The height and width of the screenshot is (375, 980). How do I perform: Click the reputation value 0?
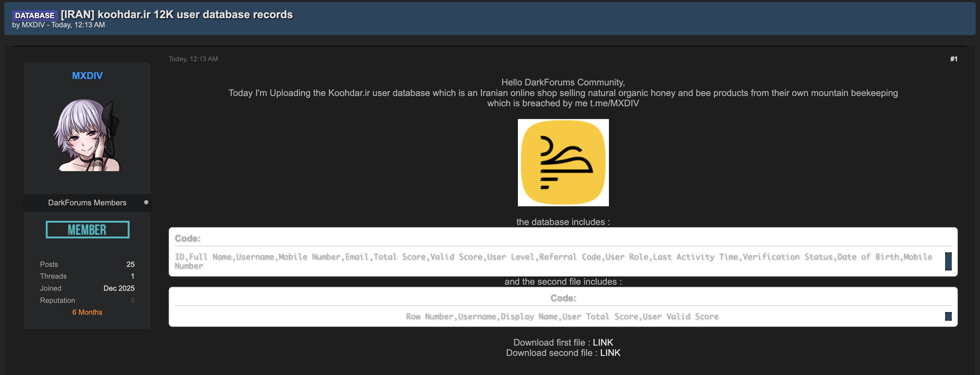click(x=132, y=300)
